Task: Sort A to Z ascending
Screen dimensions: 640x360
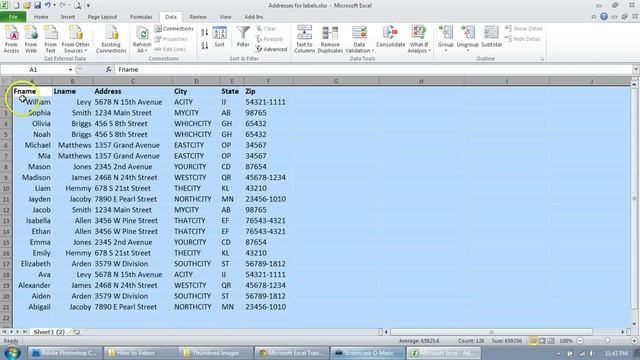Action: coord(204,32)
